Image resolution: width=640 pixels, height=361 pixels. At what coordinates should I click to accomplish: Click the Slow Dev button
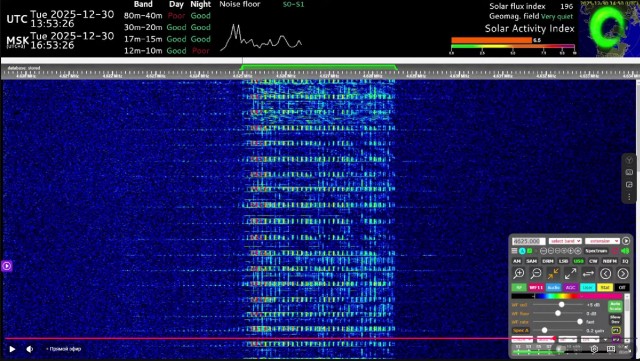click(x=616, y=320)
